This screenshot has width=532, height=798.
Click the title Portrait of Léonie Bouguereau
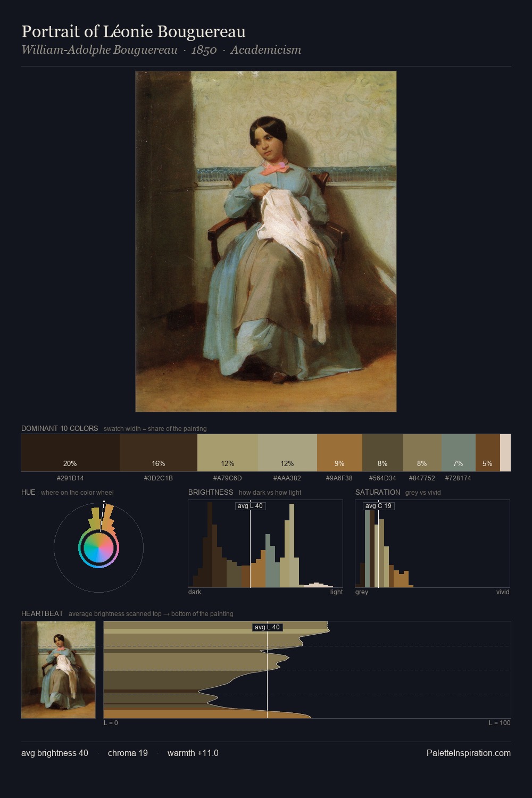pyautogui.click(x=134, y=32)
